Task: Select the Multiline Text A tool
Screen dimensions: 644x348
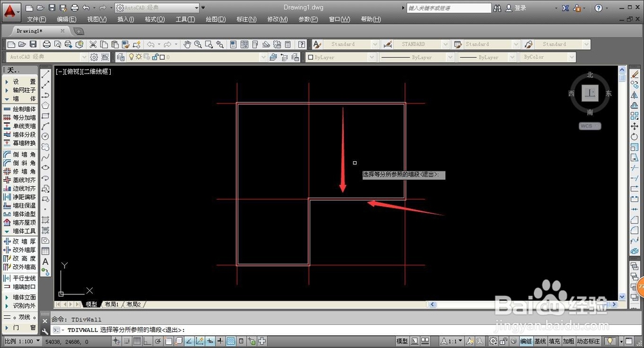Action: pos(46,261)
